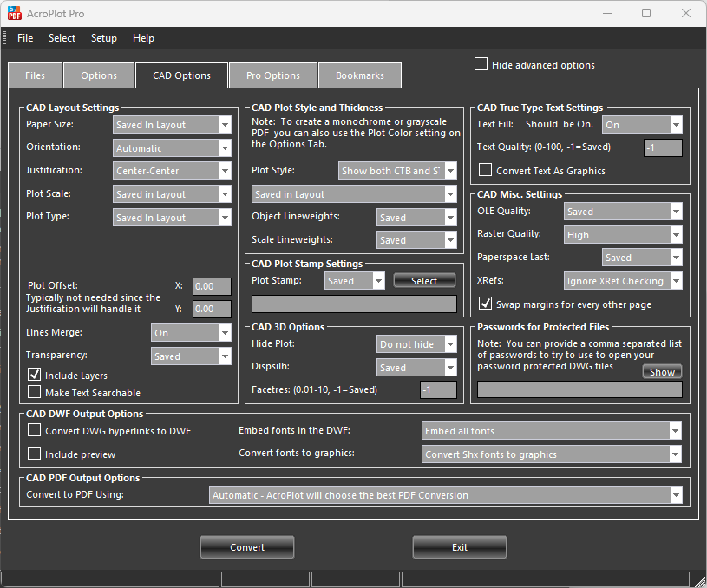The height and width of the screenshot is (588, 707).
Task: Maximize the AcroPlot Pro window
Action: point(646,13)
